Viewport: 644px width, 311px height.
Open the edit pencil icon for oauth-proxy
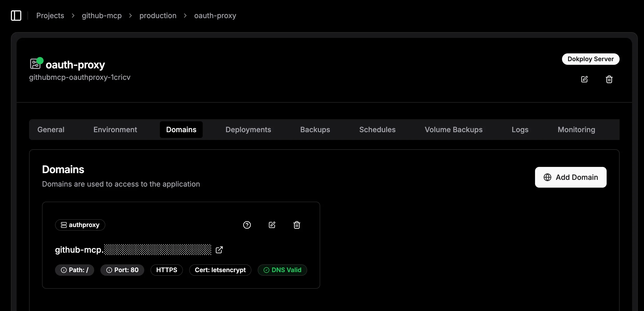[x=584, y=79]
